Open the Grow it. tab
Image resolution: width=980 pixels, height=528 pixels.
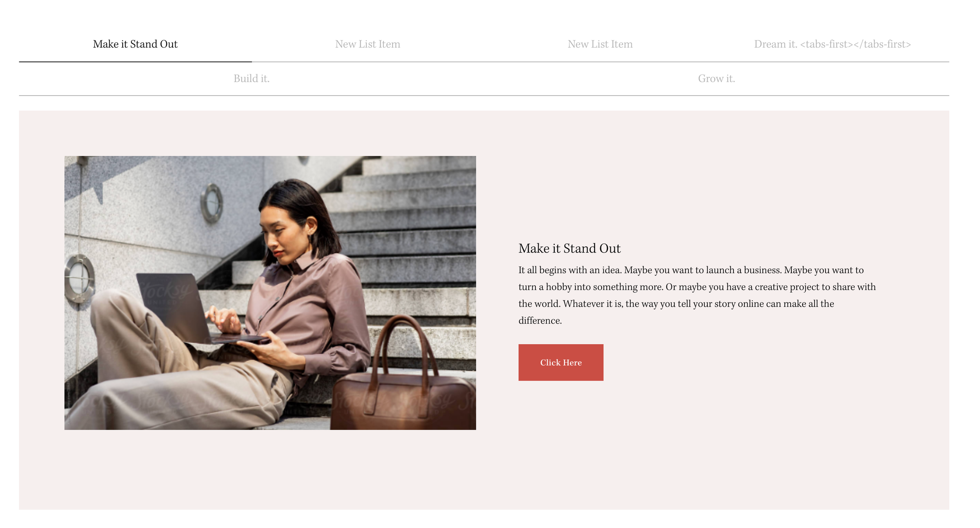(717, 79)
